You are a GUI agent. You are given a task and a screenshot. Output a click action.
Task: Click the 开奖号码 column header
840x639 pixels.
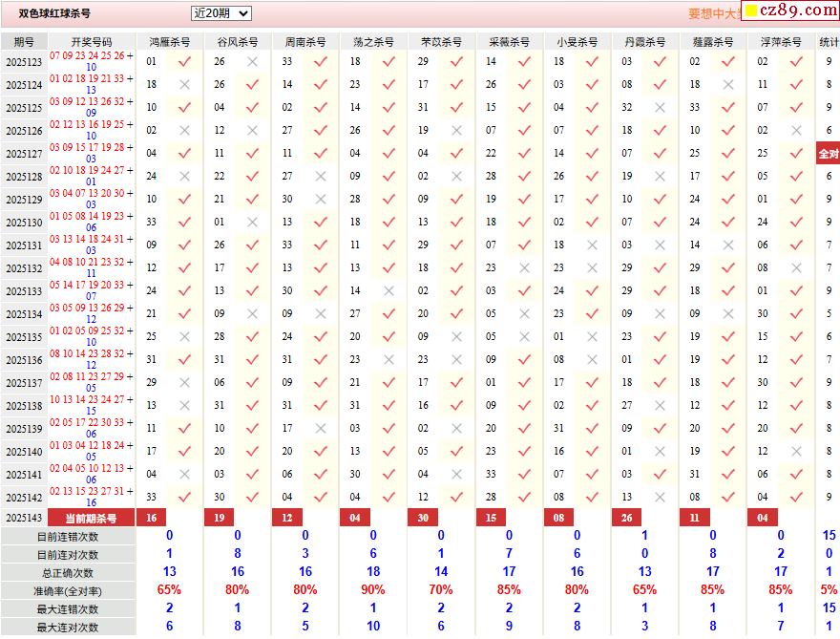(92, 42)
